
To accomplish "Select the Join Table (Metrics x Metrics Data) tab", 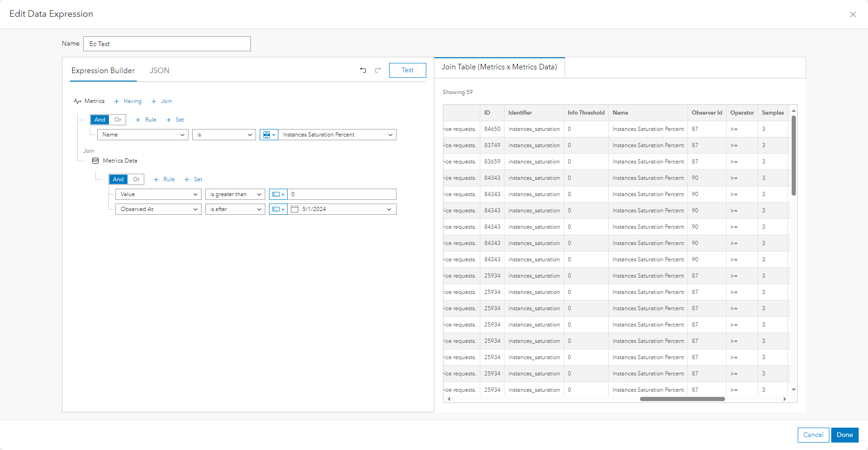I will pyautogui.click(x=498, y=67).
